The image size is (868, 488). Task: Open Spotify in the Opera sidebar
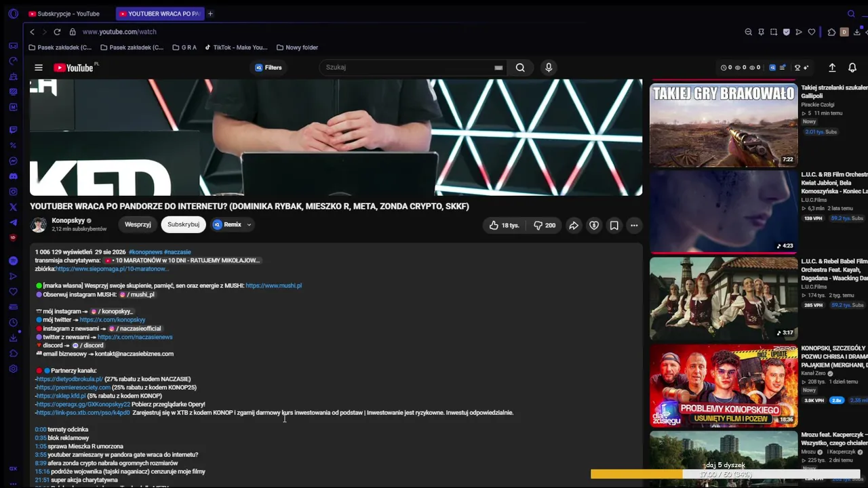(x=13, y=261)
